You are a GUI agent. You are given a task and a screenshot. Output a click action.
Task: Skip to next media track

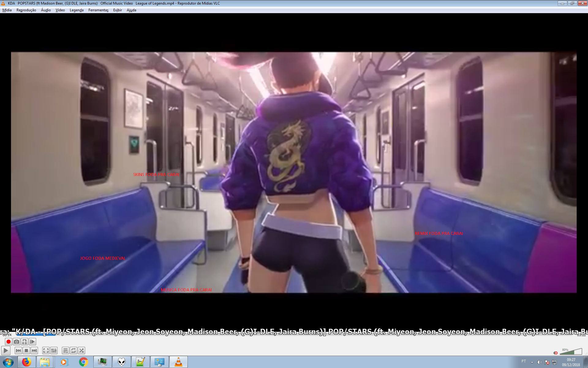[34, 351]
